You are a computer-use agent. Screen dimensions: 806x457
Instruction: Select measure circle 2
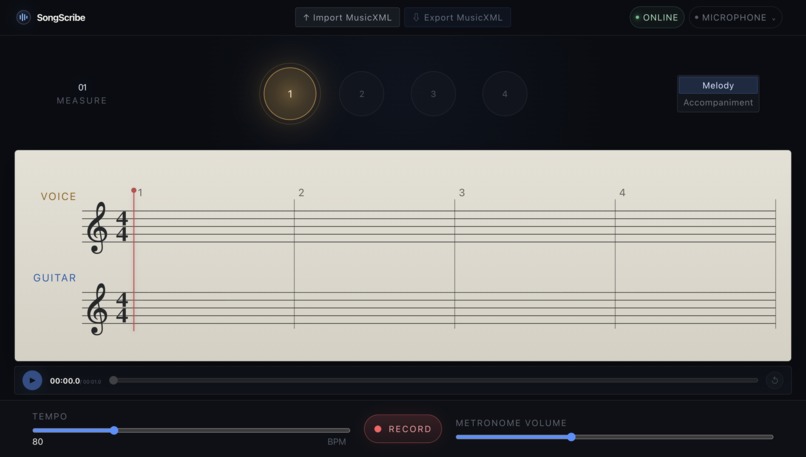(x=361, y=94)
